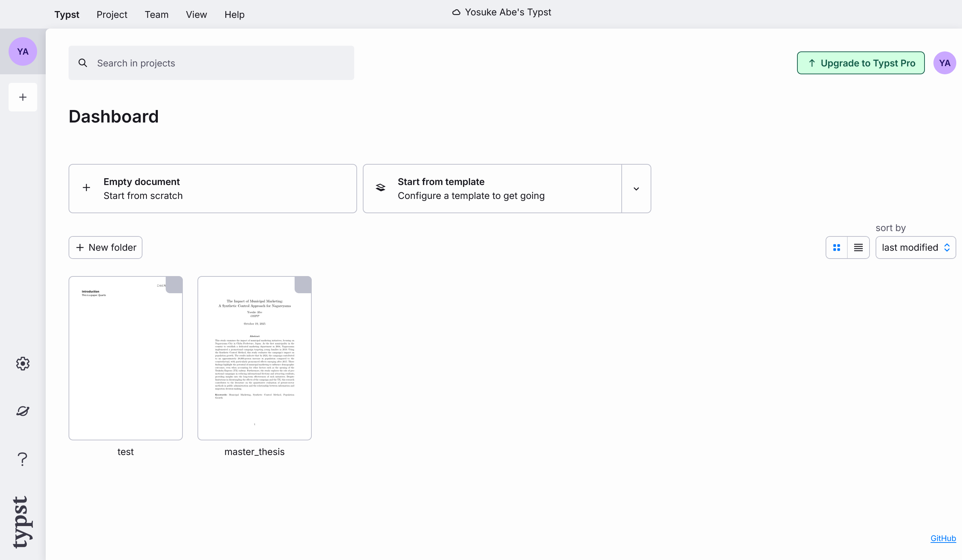The image size is (962, 560).
Task: Create a New folder
Action: click(105, 247)
